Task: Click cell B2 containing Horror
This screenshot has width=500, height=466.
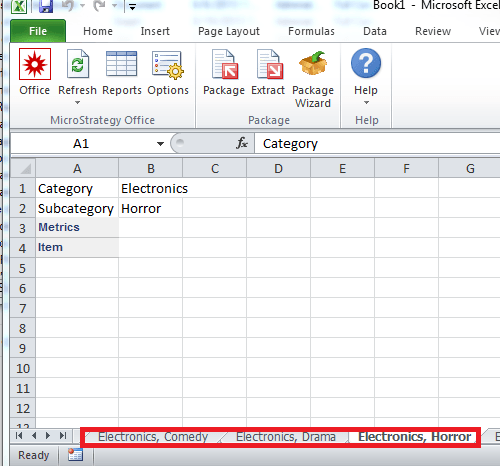Action: (x=150, y=208)
